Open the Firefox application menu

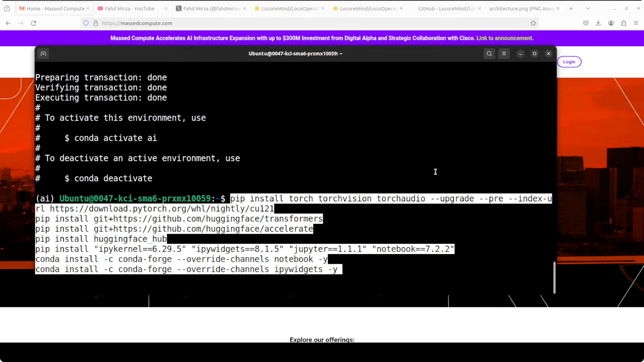click(x=636, y=23)
